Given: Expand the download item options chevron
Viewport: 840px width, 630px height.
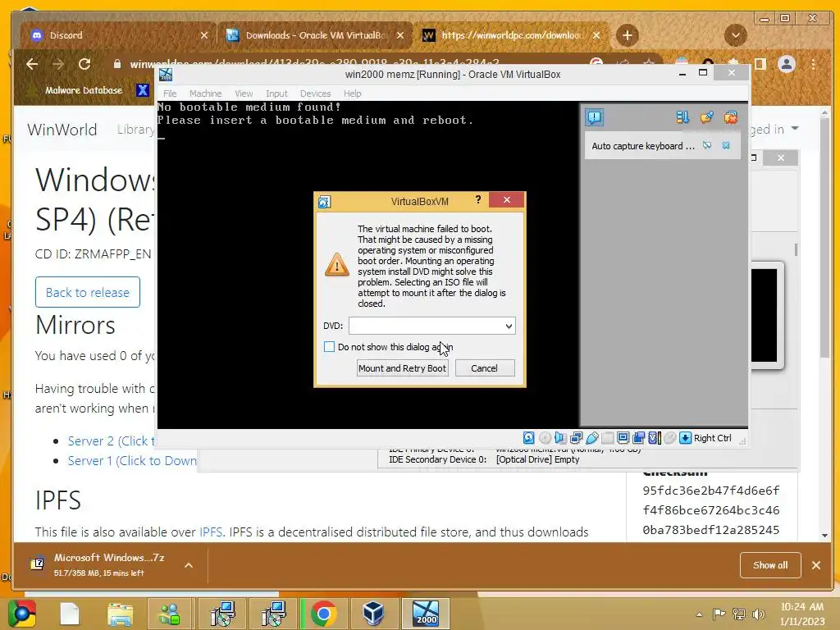Looking at the screenshot, I should (189, 565).
